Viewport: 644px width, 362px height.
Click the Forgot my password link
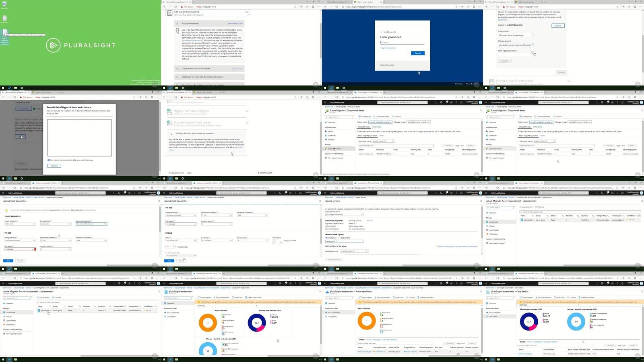click(x=388, y=48)
